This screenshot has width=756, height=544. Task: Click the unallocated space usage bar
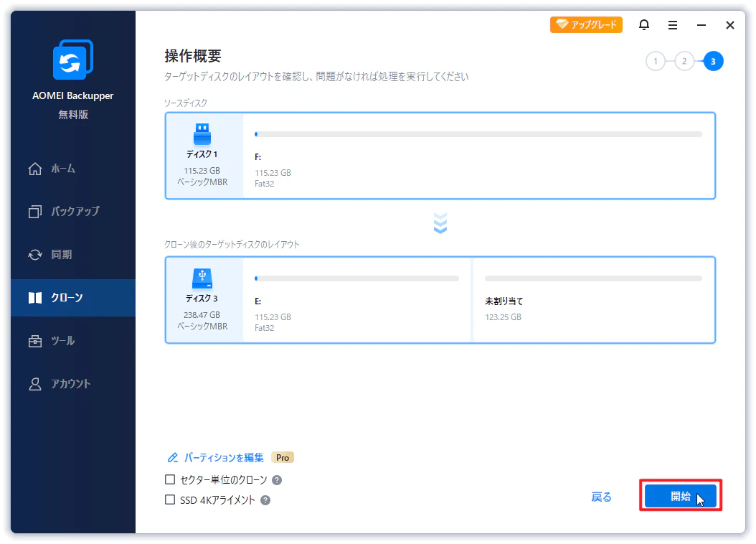pos(593,278)
